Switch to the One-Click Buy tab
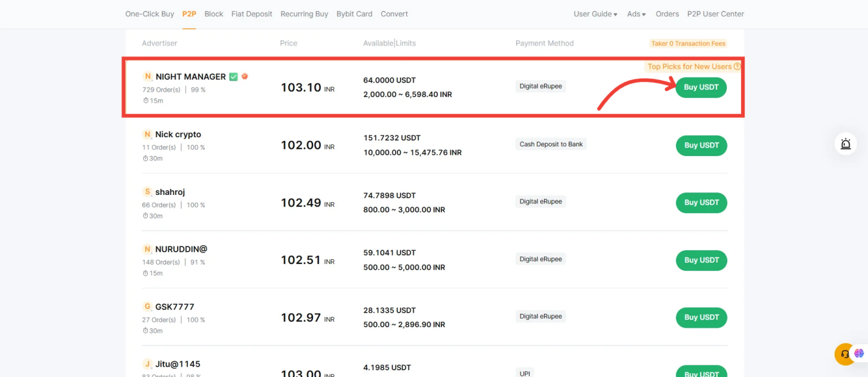Viewport: 868px width, 377px height. pyautogui.click(x=150, y=13)
